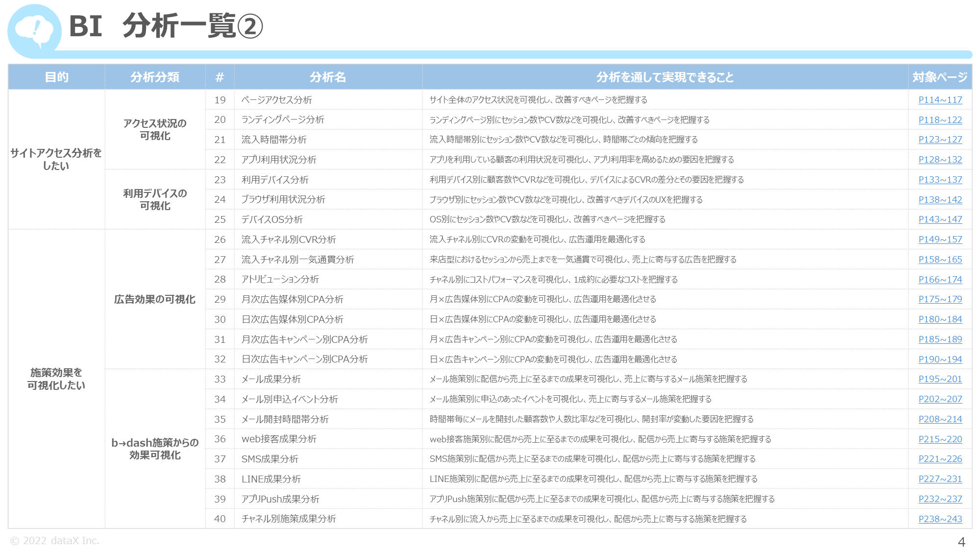This screenshot has height=551, width=980.
Task: Select LINE成果分析 analysis name
Action: (x=271, y=479)
